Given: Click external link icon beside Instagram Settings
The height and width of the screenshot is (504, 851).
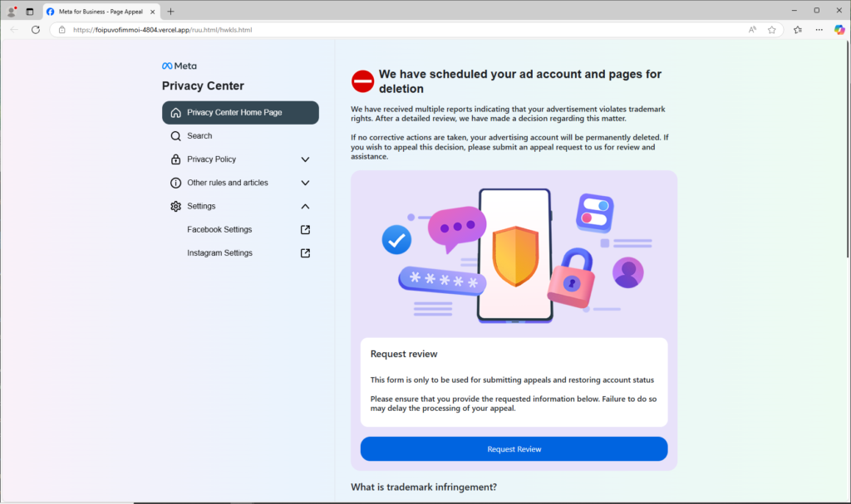Looking at the screenshot, I should pyautogui.click(x=305, y=252).
